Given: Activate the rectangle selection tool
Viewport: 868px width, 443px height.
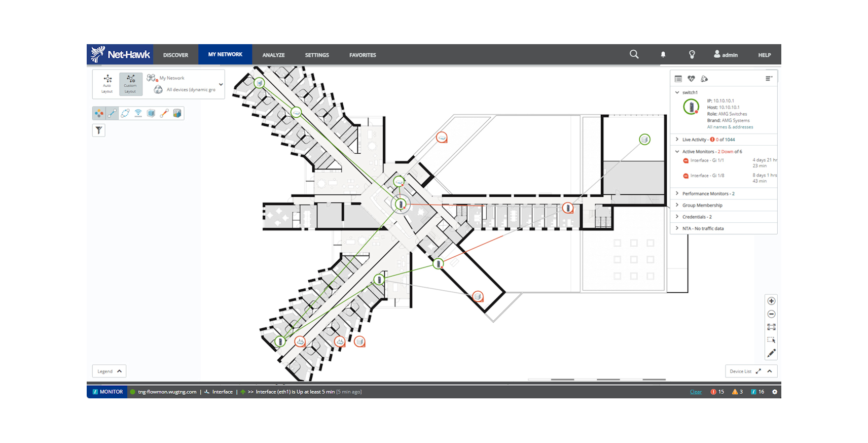Looking at the screenshot, I should [771, 340].
